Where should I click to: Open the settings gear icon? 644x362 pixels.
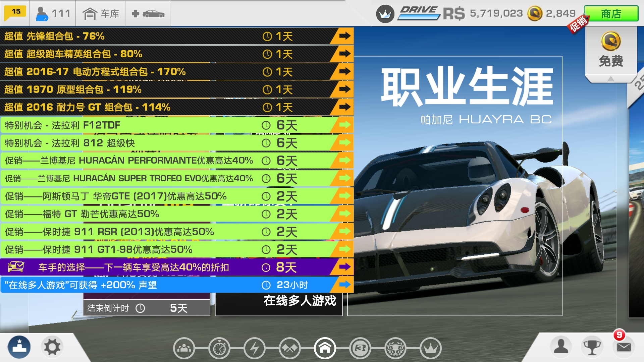coord(52,347)
